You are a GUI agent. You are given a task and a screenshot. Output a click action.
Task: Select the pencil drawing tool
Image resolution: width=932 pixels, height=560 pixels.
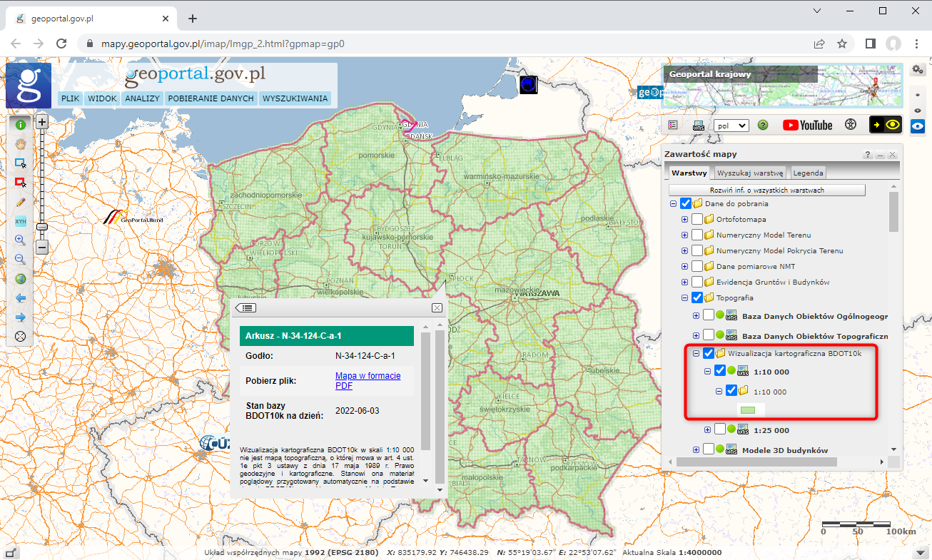[x=21, y=202]
